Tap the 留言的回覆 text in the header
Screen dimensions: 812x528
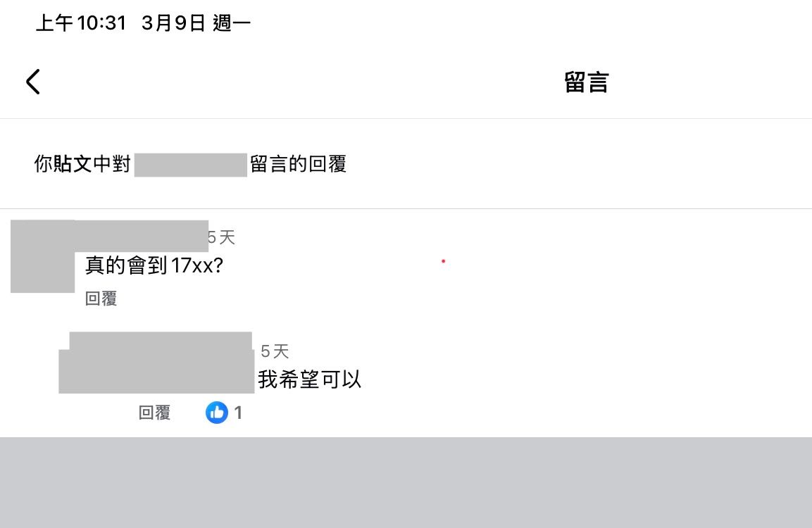coord(298,165)
